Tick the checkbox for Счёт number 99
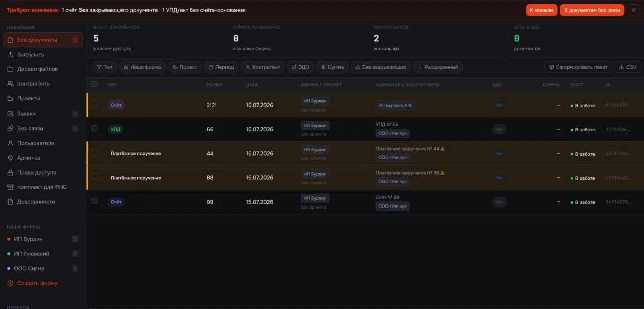 94,201
